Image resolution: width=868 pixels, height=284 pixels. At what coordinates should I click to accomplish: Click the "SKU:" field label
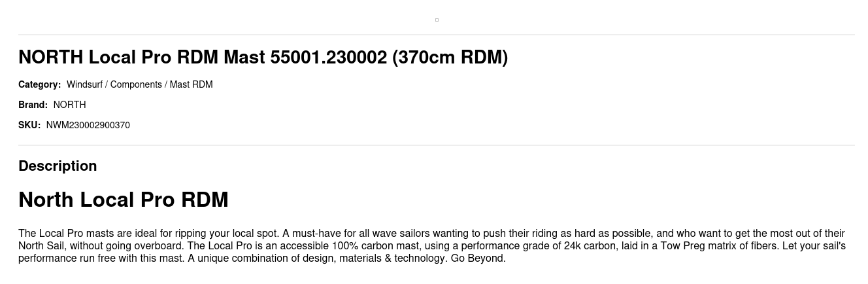(29, 125)
